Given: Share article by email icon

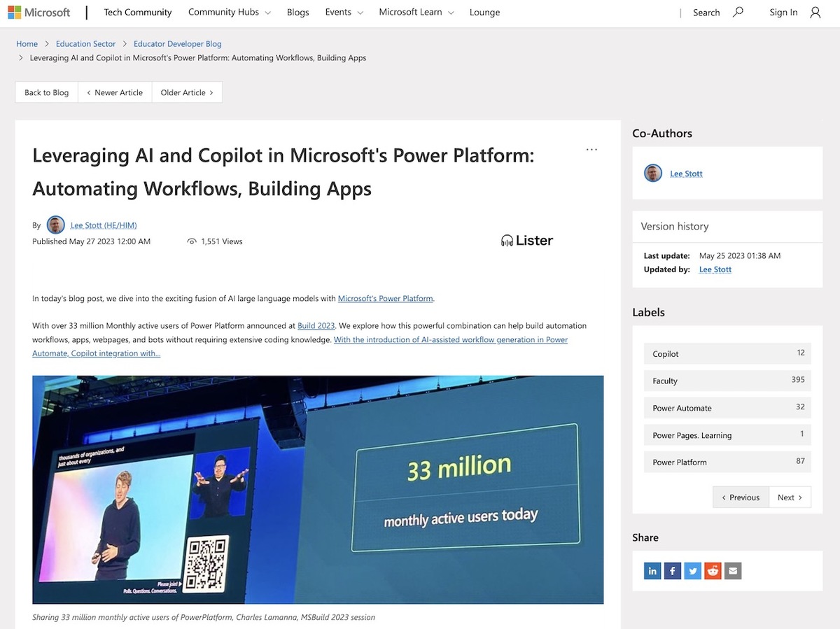Looking at the screenshot, I should pyautogui.click(x=733, y=571).
